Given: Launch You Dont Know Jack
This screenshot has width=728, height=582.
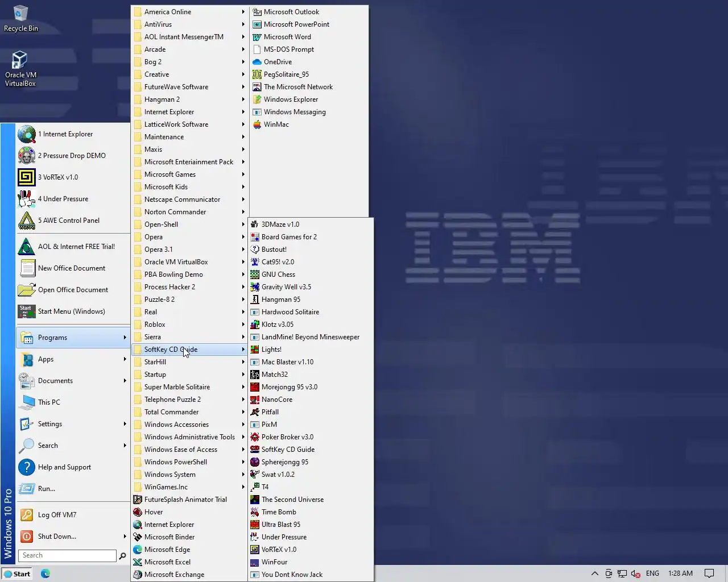Looking at the screenshot, I should point(311,575).
